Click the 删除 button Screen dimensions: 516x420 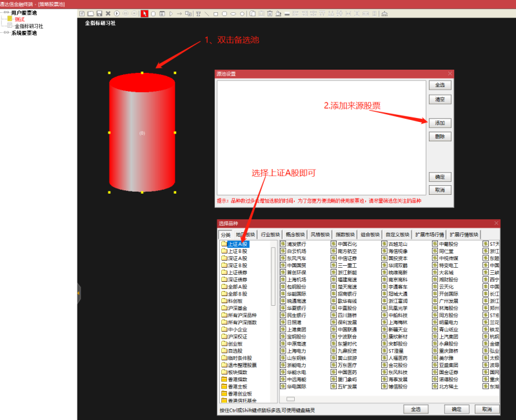[x=440, y=136]
